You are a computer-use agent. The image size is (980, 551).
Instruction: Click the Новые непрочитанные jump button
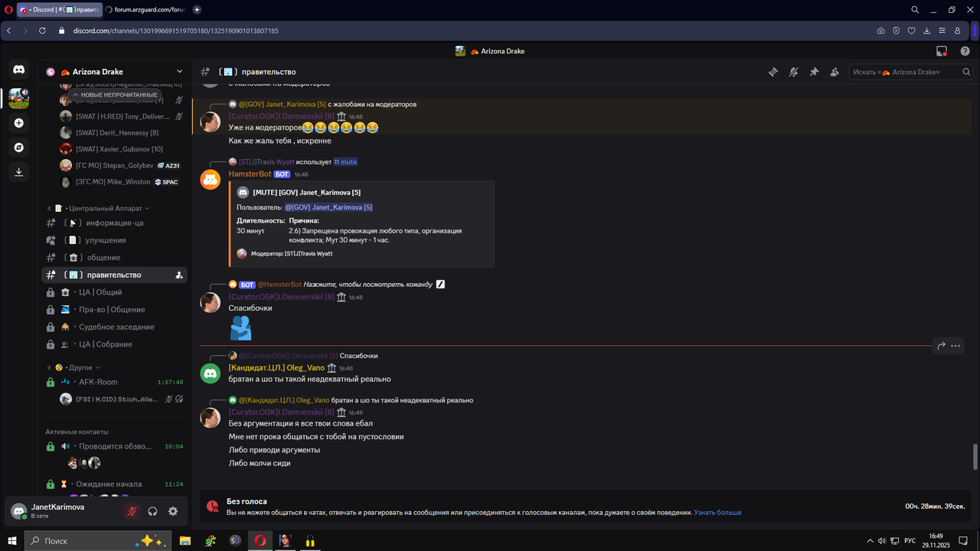[115, 95]
